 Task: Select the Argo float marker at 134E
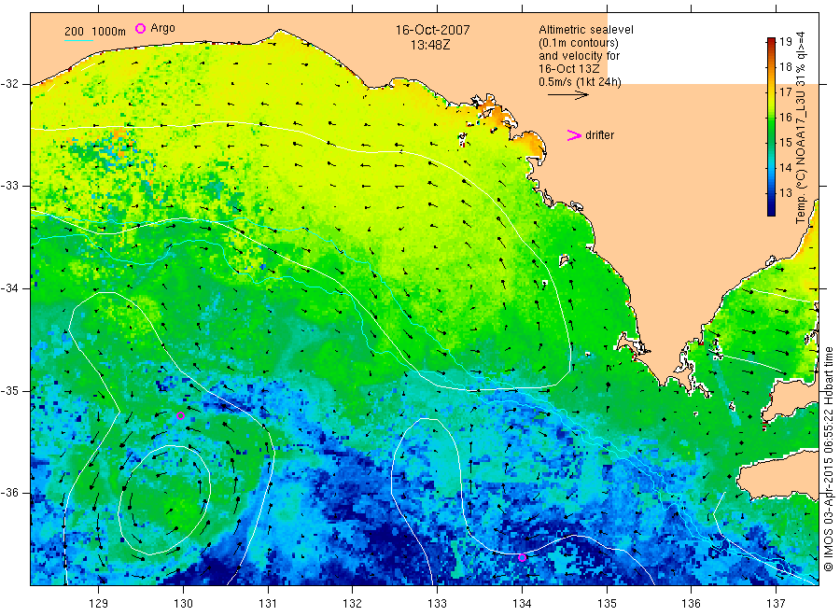[x=523, y=557]
